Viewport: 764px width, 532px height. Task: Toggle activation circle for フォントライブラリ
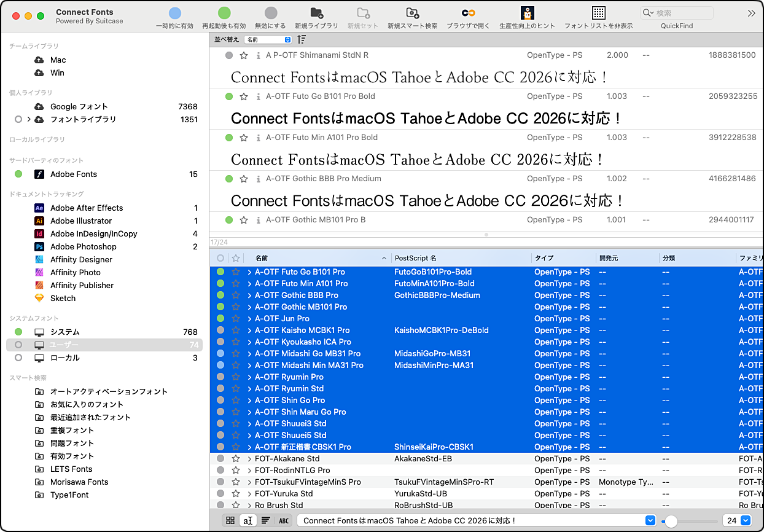[18, 119]
